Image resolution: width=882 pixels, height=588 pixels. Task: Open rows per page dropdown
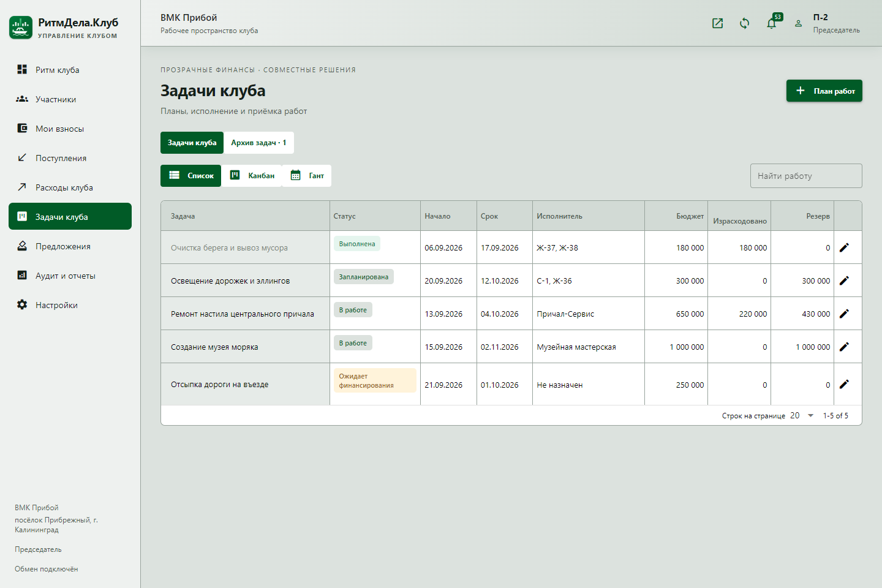click(x=802, y=415)
